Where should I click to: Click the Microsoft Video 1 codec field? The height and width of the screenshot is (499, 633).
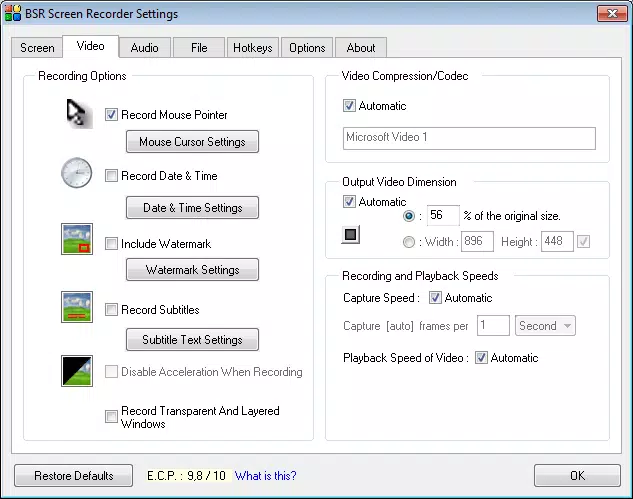pos(469,138)
